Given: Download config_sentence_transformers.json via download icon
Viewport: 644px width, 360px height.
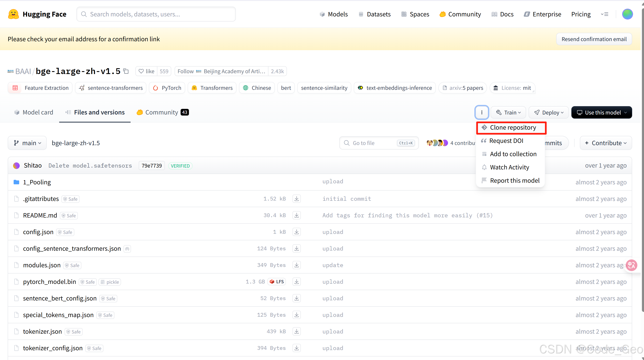Looking at the screenshot, I should 296,248.
